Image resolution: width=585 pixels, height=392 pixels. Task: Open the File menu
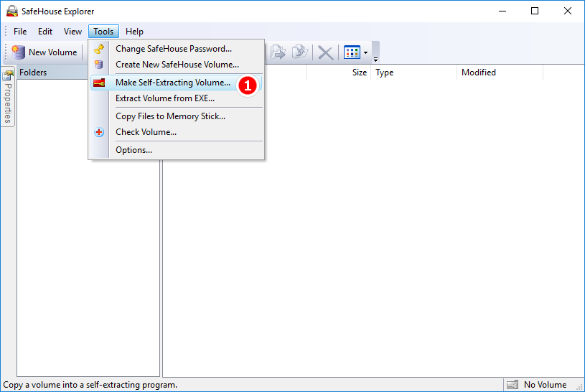point(20,32)
